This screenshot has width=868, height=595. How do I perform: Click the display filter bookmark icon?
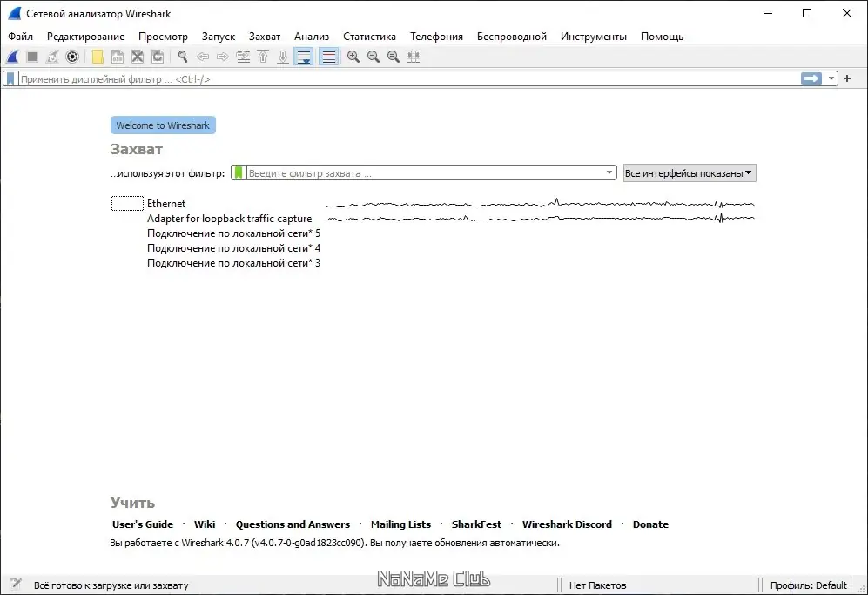(x=10, y=78)
